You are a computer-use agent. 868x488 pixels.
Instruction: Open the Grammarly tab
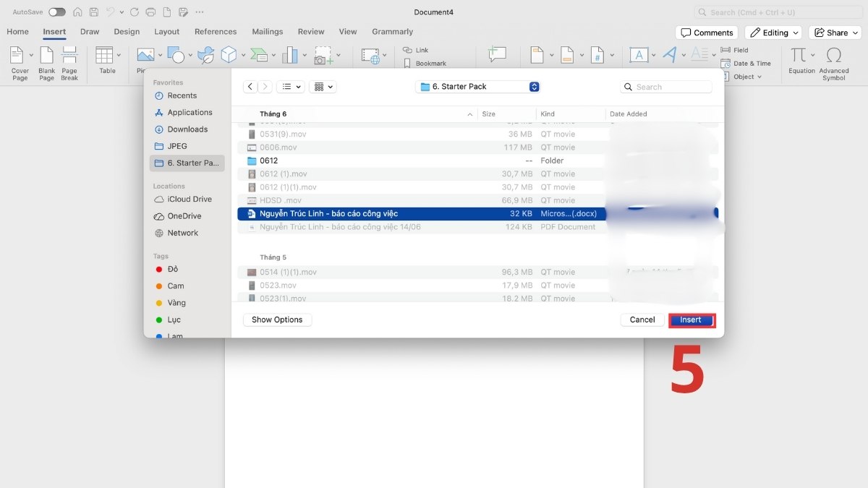point(392,32)
